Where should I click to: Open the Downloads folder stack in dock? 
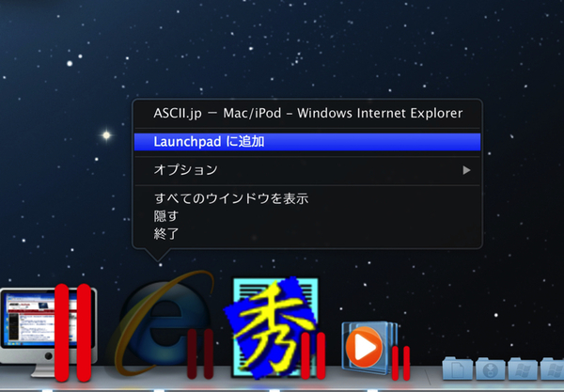(491, 368)
